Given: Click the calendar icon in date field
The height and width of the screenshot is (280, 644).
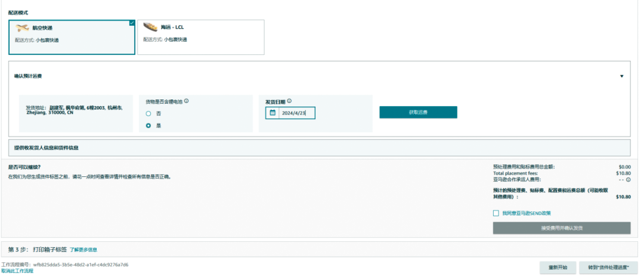Looking at the screenshot, I should pos(273,113).
